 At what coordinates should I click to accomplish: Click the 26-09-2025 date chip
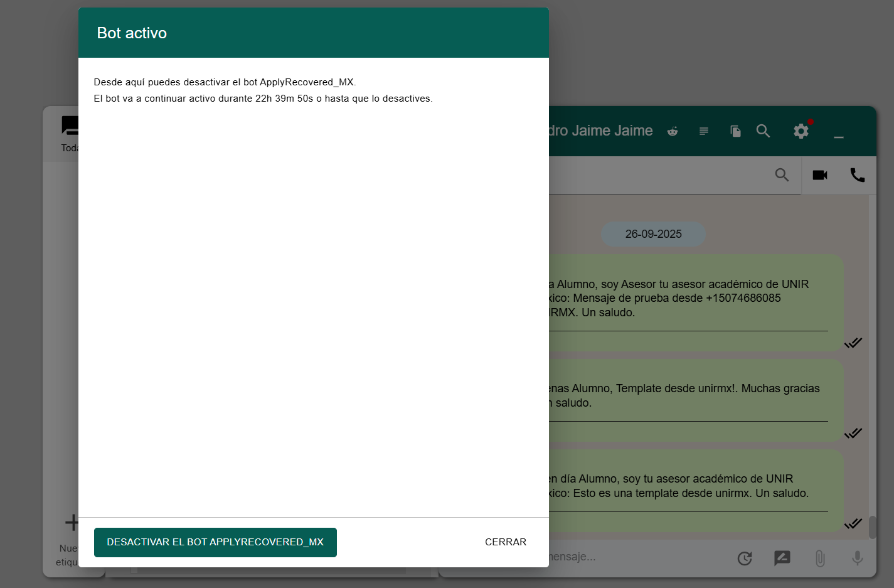coord(653,234)
